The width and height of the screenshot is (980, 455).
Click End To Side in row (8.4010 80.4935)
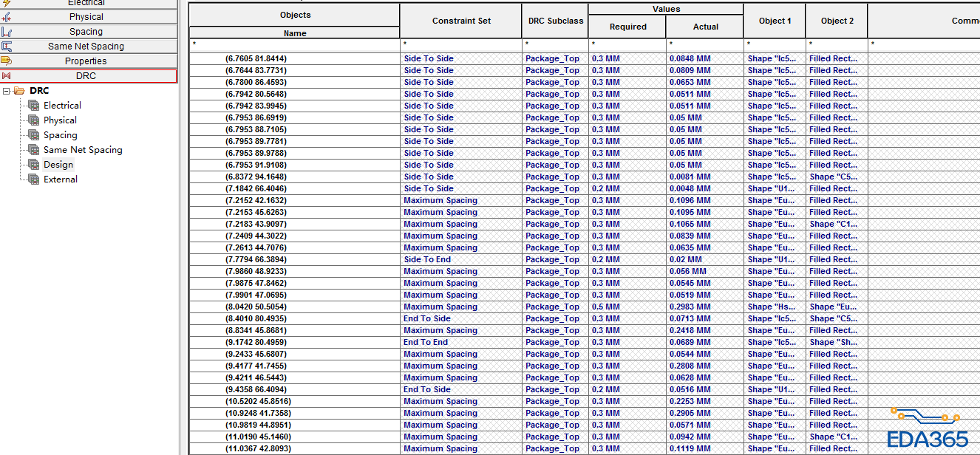[427, 318]
